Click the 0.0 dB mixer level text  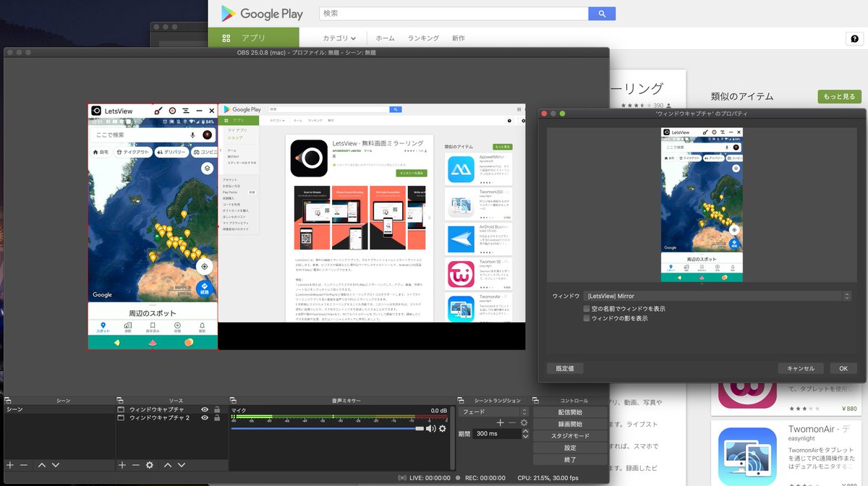(x=439, y=411)
